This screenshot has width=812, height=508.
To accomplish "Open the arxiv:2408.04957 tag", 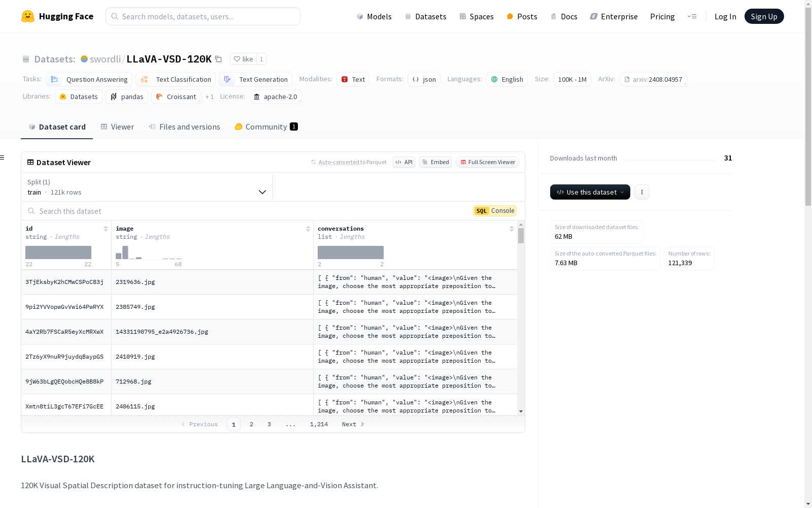I will pos(653,79).
